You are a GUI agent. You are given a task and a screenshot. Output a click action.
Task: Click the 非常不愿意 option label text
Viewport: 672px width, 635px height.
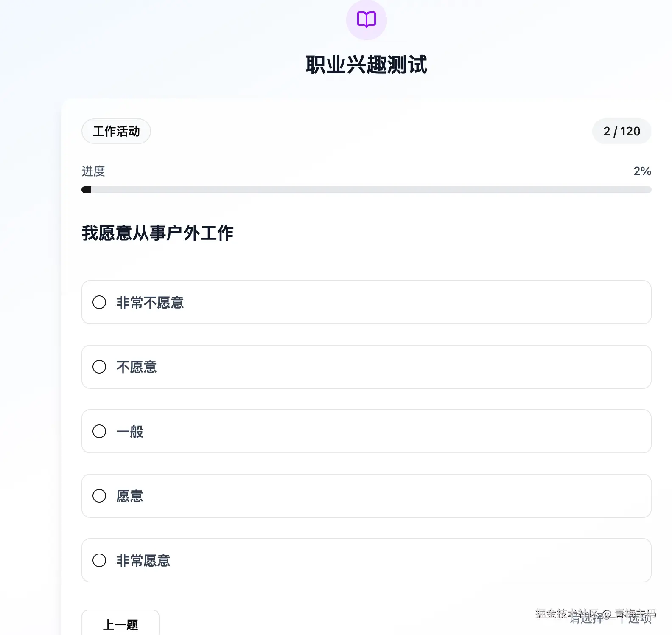150,302
